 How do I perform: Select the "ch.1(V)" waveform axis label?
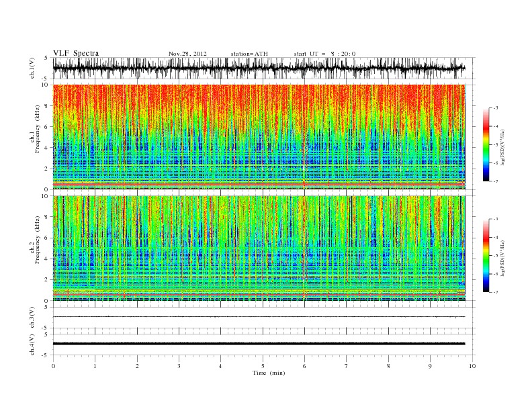coord(32,68)
